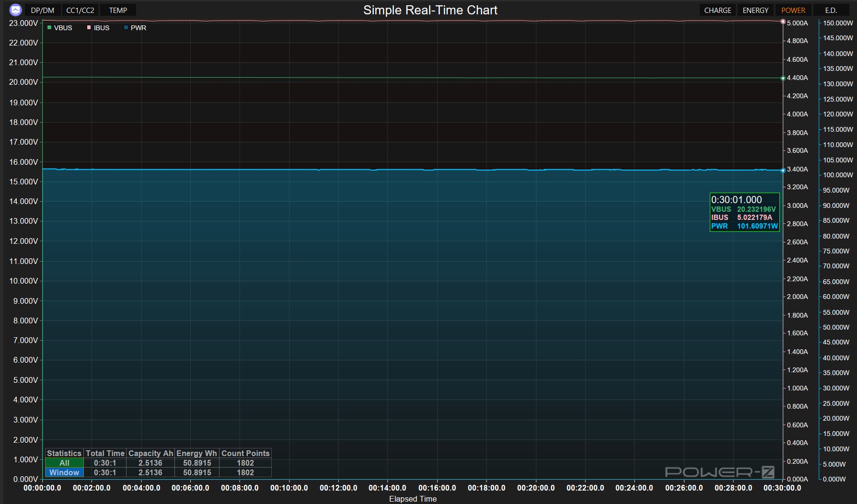Image resolution: width=857 pixels, height=504 pixels.
Task: Click the IBUS endpoint marker at 5.000A
Action: pos(783,22)
